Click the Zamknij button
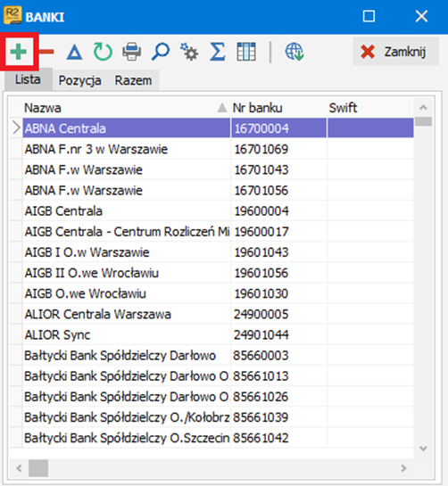Image resolution: width=448 pixels, height=486 pixels. [395, 52]
